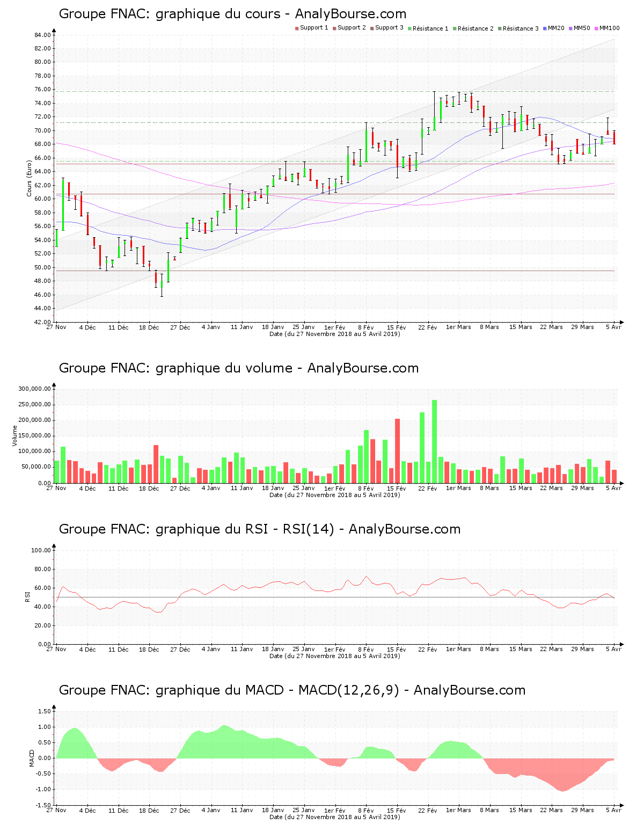Viewport: 644px width, 832px height.
Task: Click '1er Mars' date on volume chart
Action: (458, 488)
